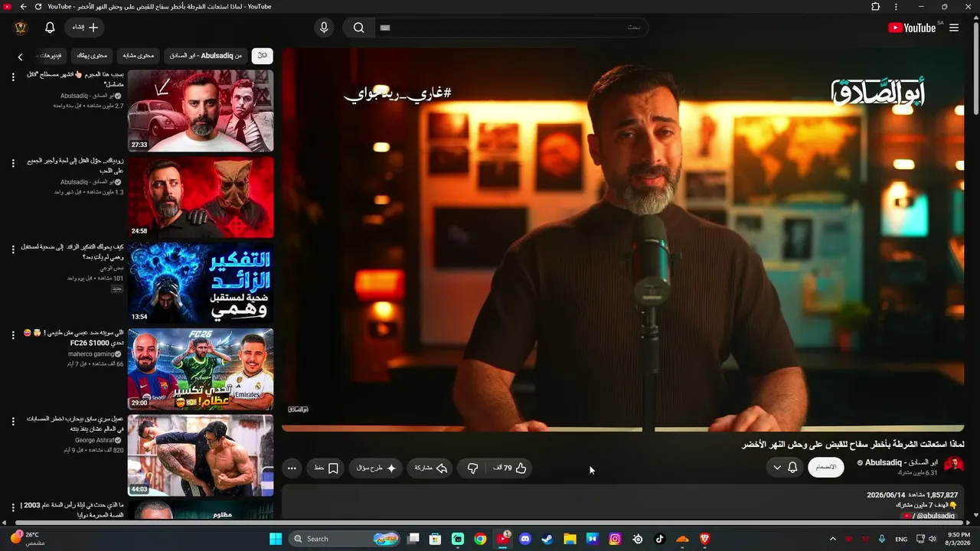980x551 pixels.
Task: Click the Join (الانضمام) button
Action: pyautogui.click(x=826, y=467)
